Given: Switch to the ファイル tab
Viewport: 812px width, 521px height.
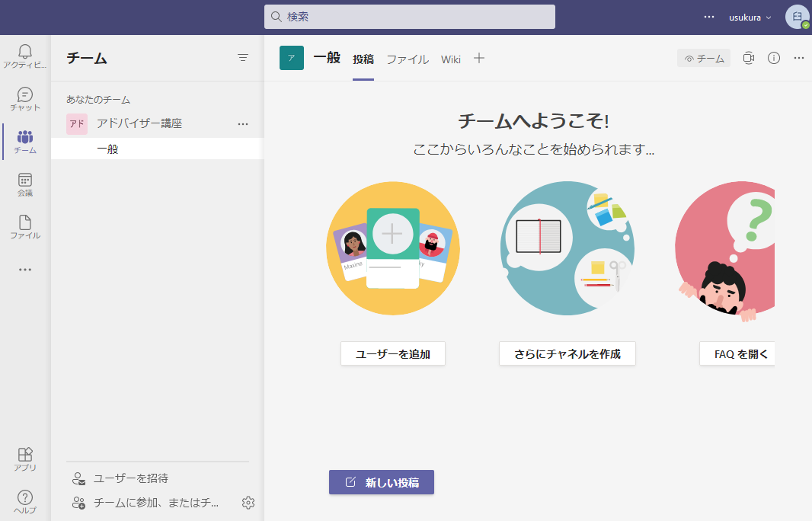Looking at the screenshot, I should pos(408,59).
